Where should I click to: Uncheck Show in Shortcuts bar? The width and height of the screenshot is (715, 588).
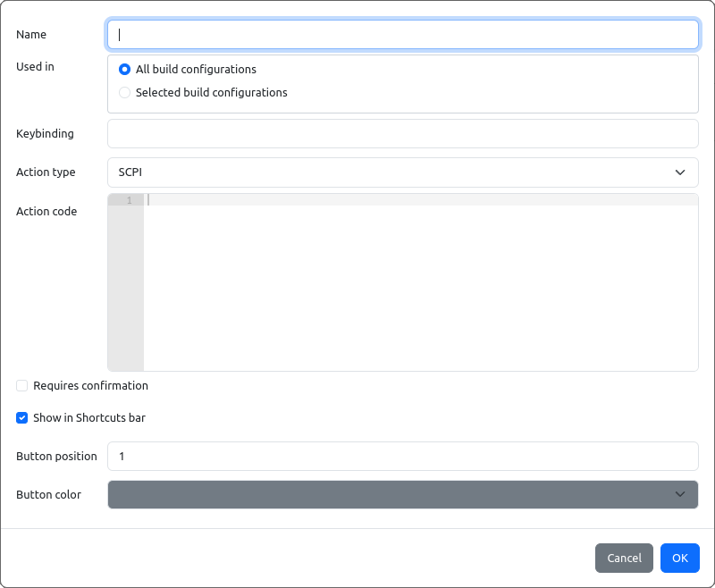[21, 417]
